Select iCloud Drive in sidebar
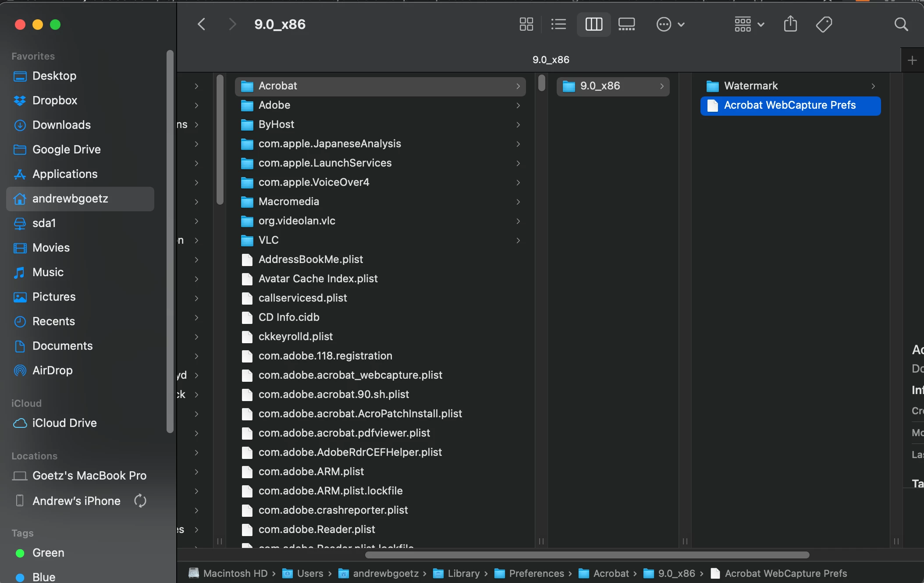Screen dimensions: 924x583 [64, 423]
